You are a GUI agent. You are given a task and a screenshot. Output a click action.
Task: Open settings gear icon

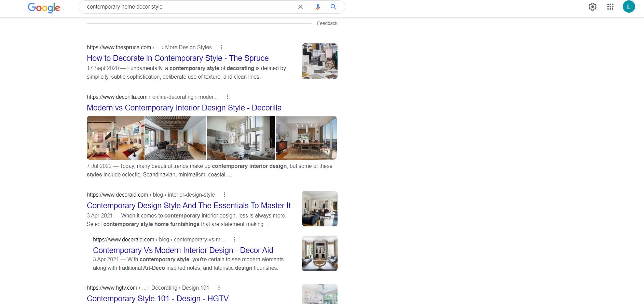click(x=592, y=7)
